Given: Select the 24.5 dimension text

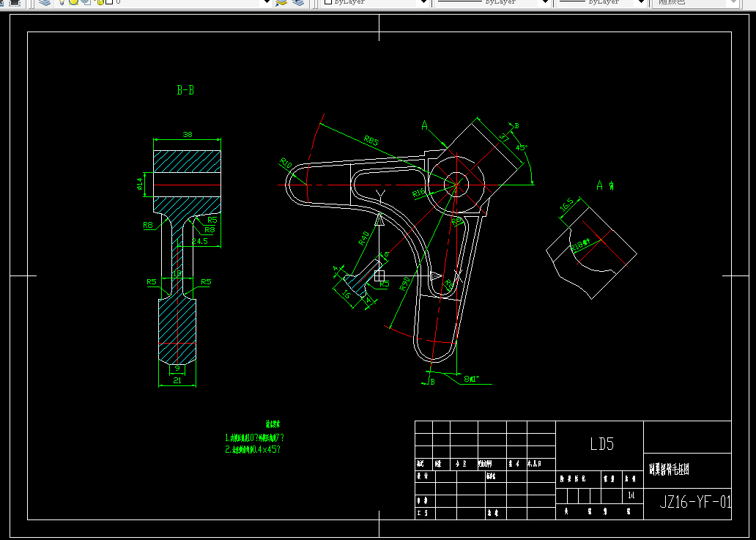Looking at the screenshot, I should point(199,240).
